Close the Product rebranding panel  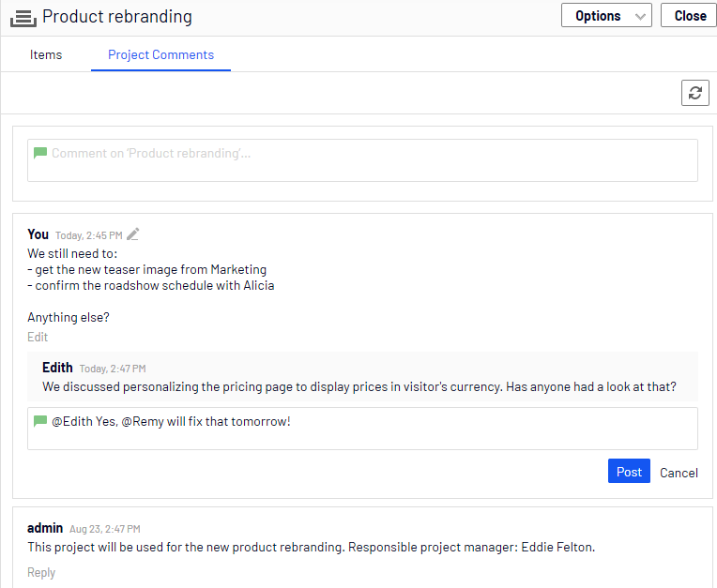pos(690,16)
